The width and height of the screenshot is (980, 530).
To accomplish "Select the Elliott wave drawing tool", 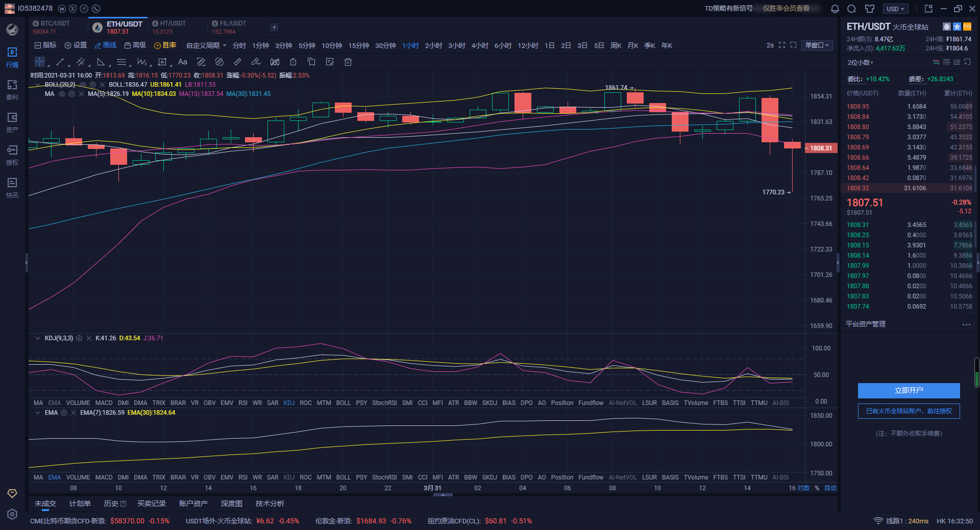I will 141,62.
